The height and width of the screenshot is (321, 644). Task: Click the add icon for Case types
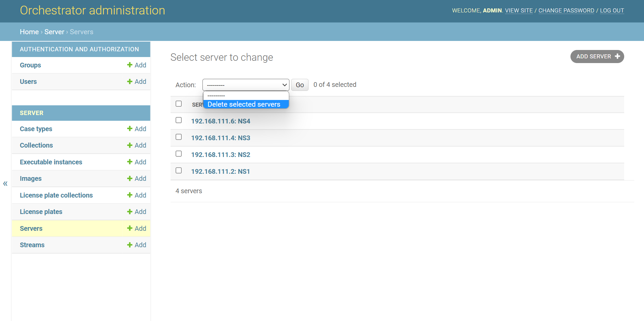[x=130, y=129]
